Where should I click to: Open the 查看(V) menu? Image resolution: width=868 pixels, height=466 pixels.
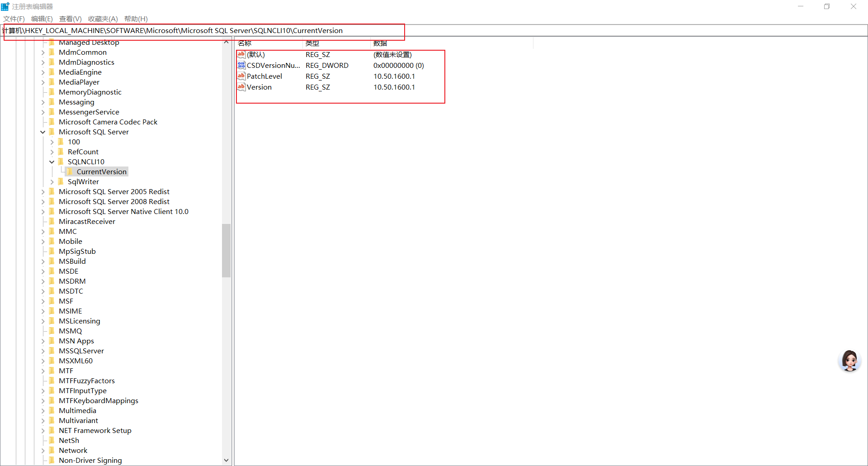tap(71, 19)
